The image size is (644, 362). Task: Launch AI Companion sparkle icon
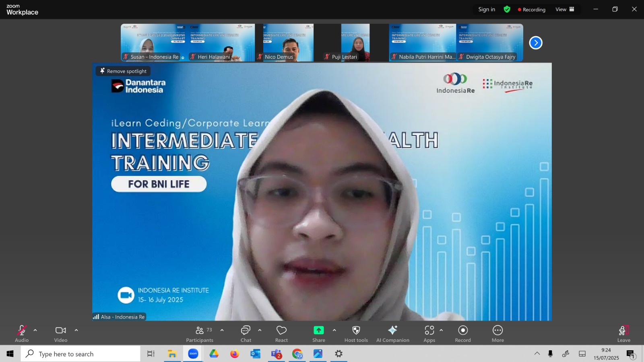(x=392, y=334)
